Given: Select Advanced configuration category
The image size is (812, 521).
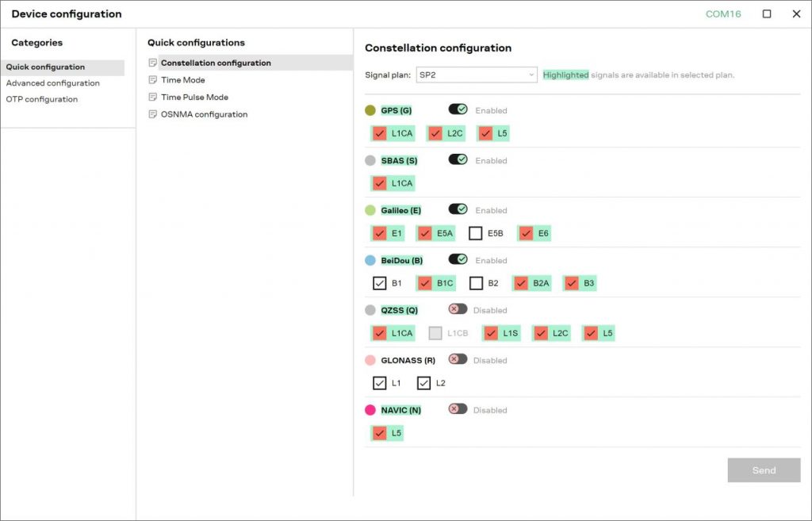Looking at the screenshot, I should pyautogui.click(x=53, y=83).
